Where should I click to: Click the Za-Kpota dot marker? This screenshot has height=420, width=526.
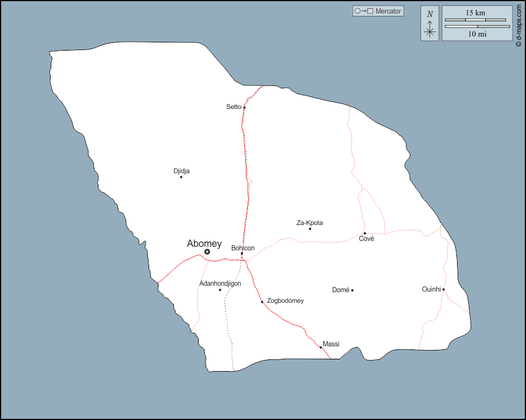310,229
